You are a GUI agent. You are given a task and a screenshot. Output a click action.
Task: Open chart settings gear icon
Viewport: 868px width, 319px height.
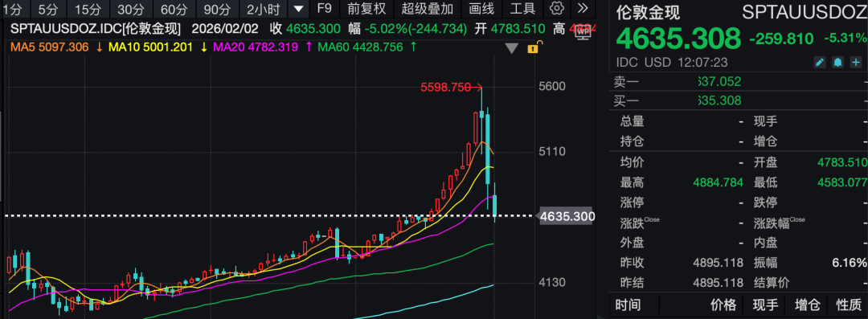coord(558,8)
